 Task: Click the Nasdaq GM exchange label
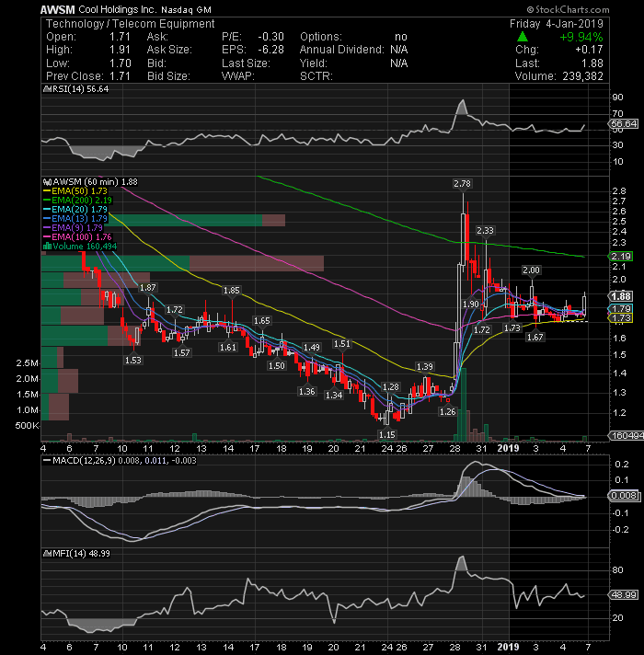click(x=186, y=9)
